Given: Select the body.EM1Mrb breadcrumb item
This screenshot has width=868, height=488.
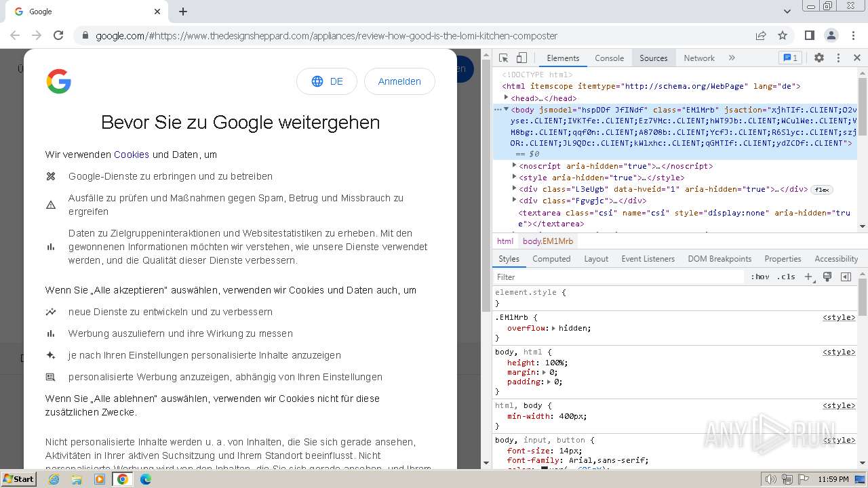Looking at the screenshot, I should point(548,241).
